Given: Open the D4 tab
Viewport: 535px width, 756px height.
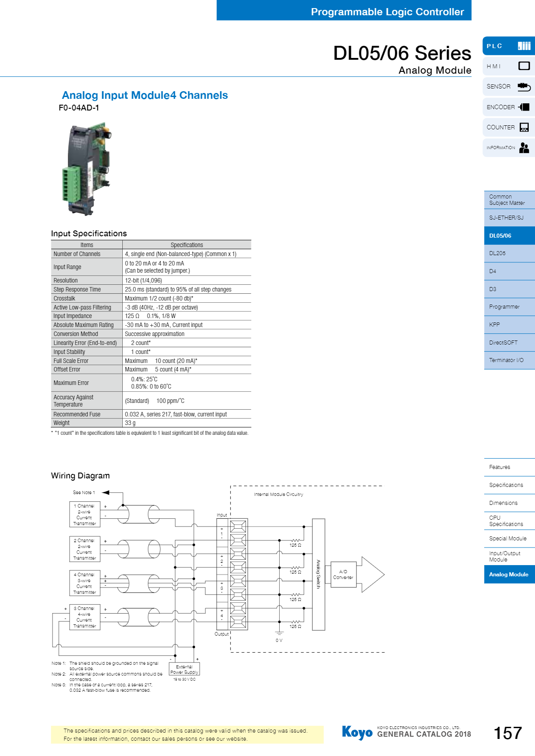Looking at the screenshot, I should point(509,271).
